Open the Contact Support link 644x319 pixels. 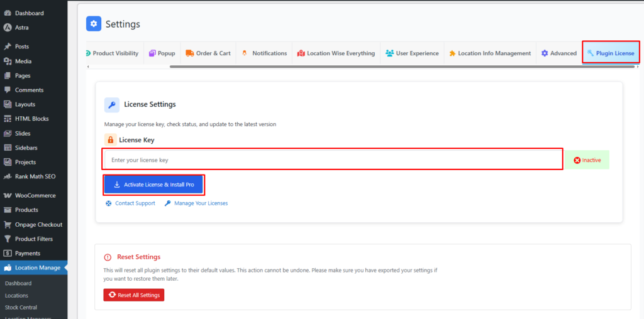[x=130, y=203]
